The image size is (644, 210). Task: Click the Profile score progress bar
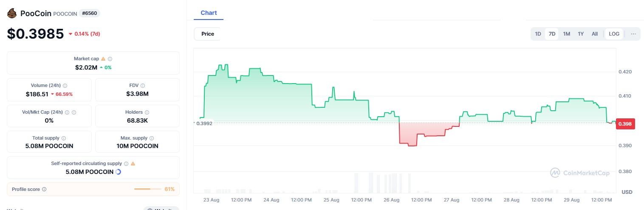147,189
